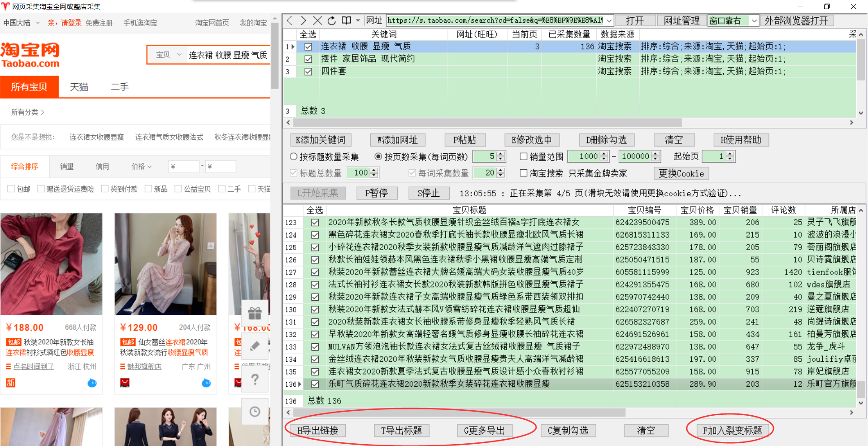Click the browser back arrow icon
The height and width of the screenshot is (446, 868).
[x=290, y=21]
